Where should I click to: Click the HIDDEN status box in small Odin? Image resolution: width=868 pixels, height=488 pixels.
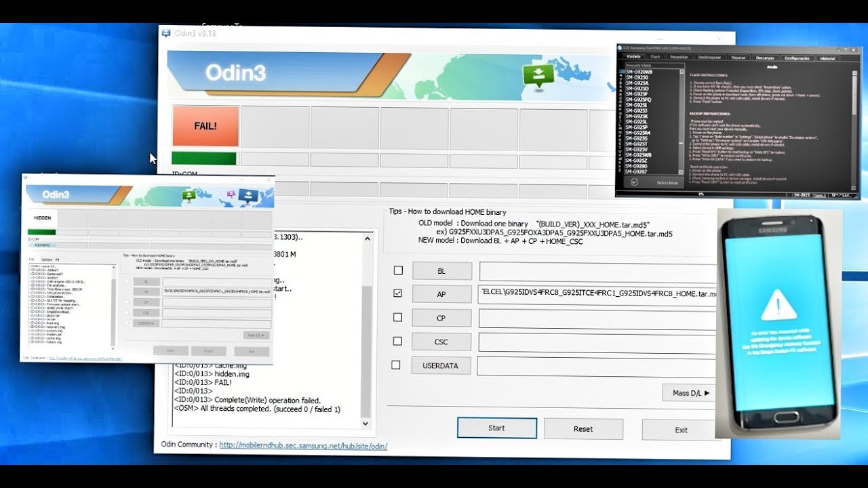[x=42, y=218]
